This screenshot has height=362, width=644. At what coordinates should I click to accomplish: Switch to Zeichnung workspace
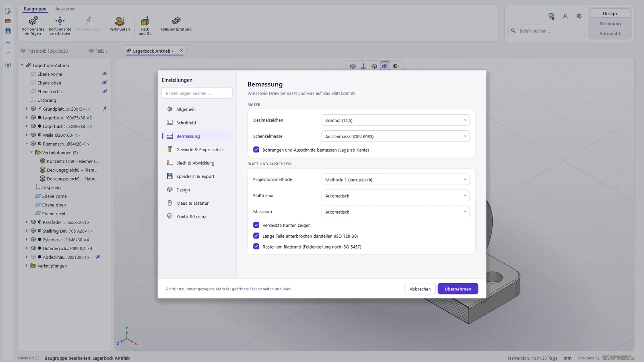610,24
